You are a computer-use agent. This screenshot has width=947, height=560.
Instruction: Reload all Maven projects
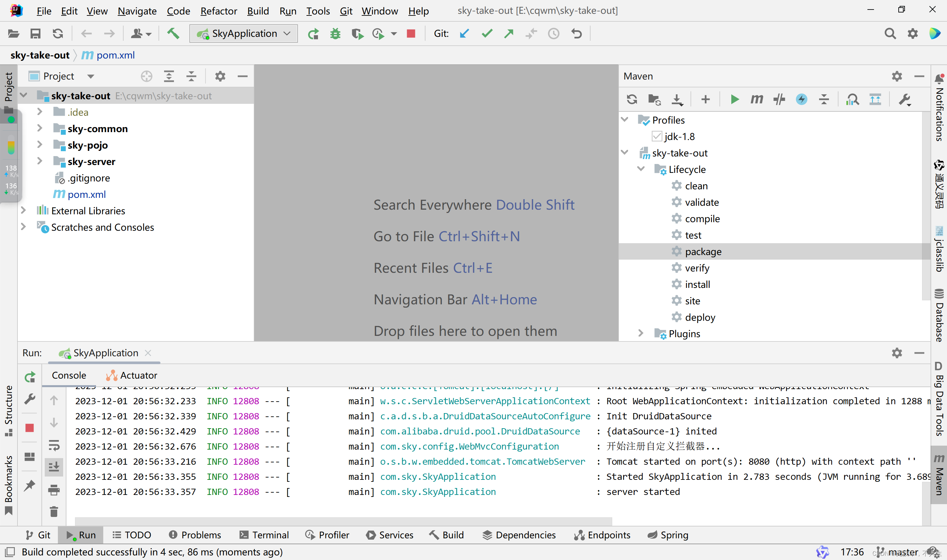coord(632,99)
